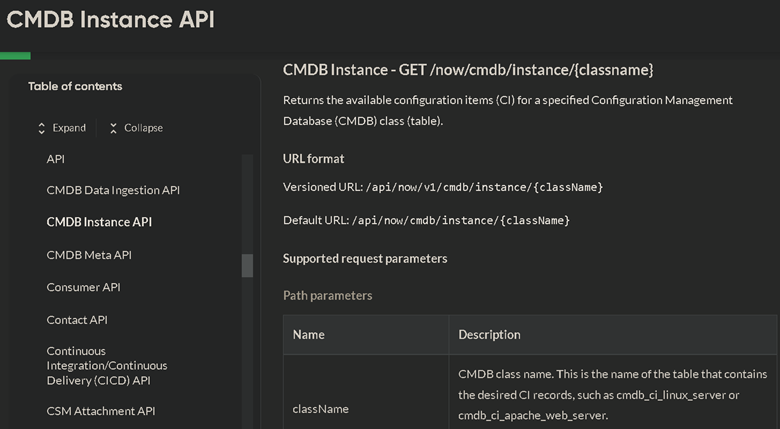Click the table of contents scrollbar thumb

pos(247,266)
